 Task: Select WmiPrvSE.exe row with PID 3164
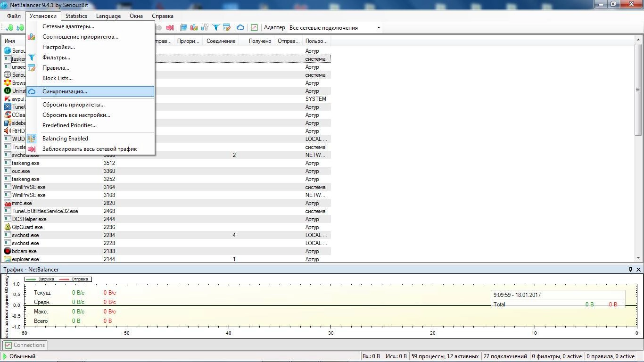pyautogui.click(x=167, y=187)
